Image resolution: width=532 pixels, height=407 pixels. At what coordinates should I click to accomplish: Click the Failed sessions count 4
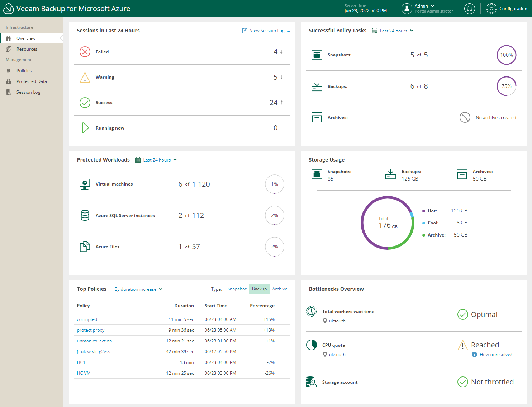[275, 52]
